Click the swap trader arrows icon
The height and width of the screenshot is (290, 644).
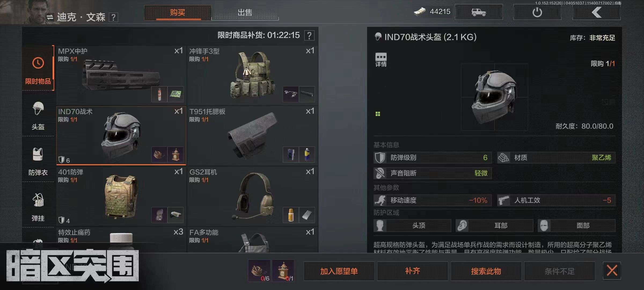click(x=50, y=17)
